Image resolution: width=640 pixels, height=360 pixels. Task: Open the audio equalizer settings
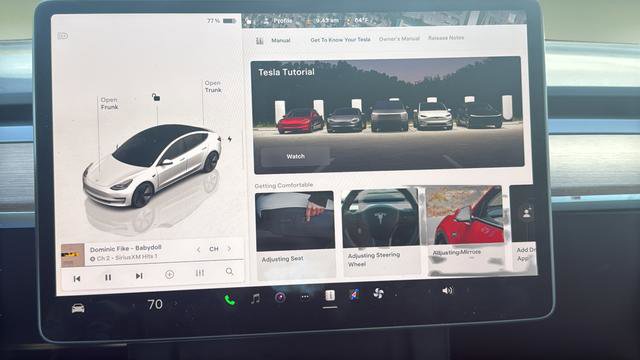coord(200,273)
